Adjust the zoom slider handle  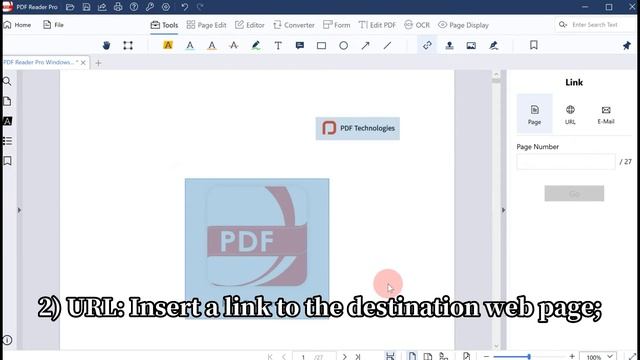click(529, 357)
